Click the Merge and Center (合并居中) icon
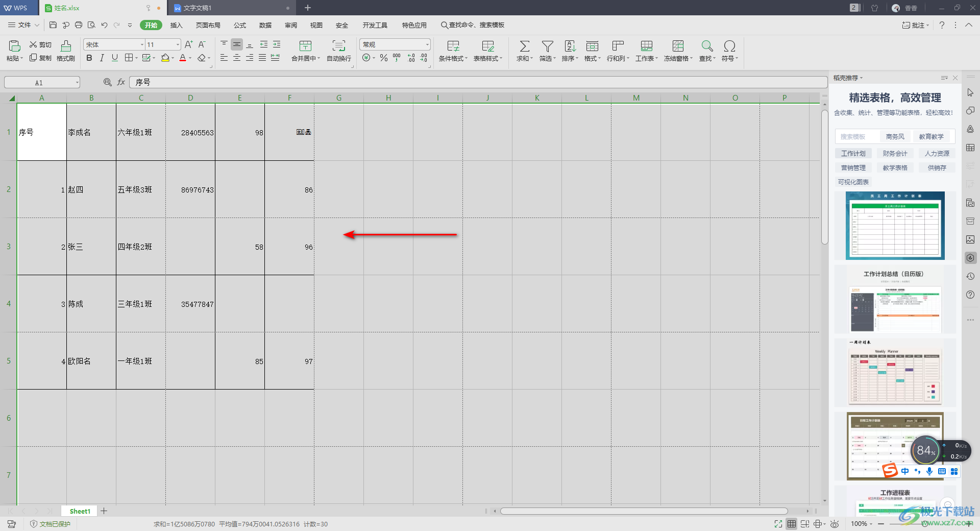The width and height of the screenshot is (980, 531). 305,46
